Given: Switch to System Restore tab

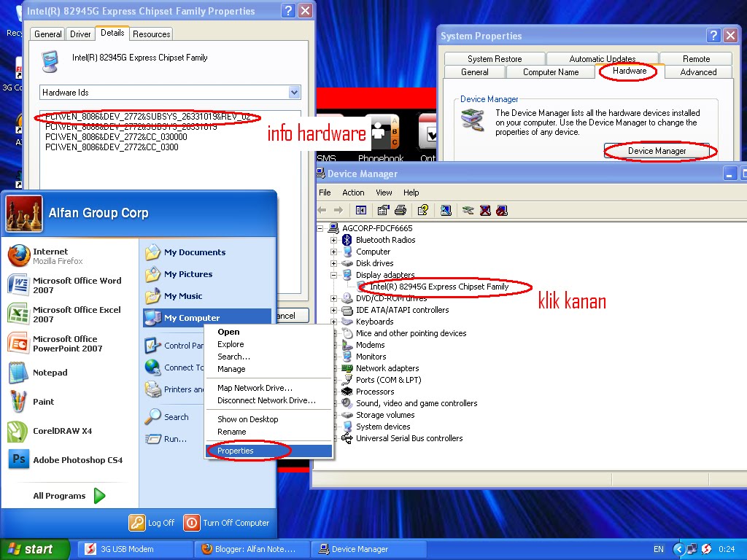Looking at the screenshot, I should pos(495,58).
